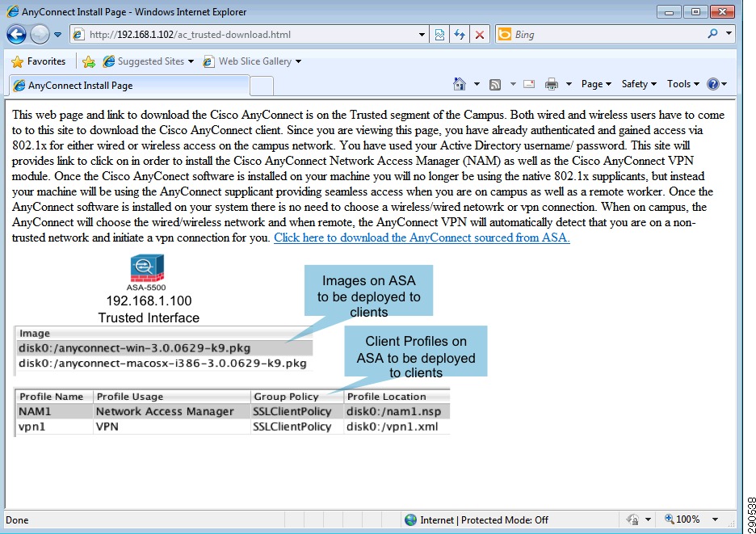The height and width of the screenshot is (534, 756).
Task: Click Add to Favorites Bar icon
Action: coord(89,61)
